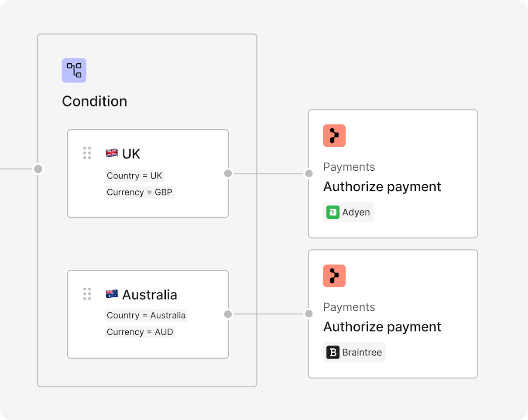528x420 pixels.
Task: Click the black Braintree logo
Action: [x=333, y=352]
